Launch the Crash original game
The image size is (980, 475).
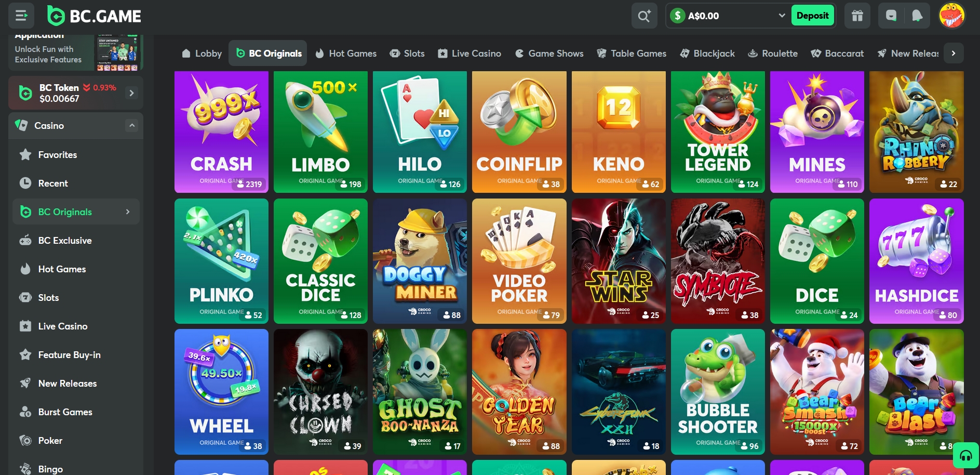pos(221,132)
